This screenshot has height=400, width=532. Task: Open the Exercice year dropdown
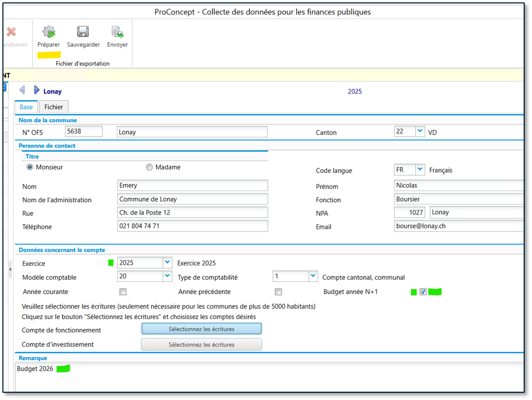[x=167, y=263]
